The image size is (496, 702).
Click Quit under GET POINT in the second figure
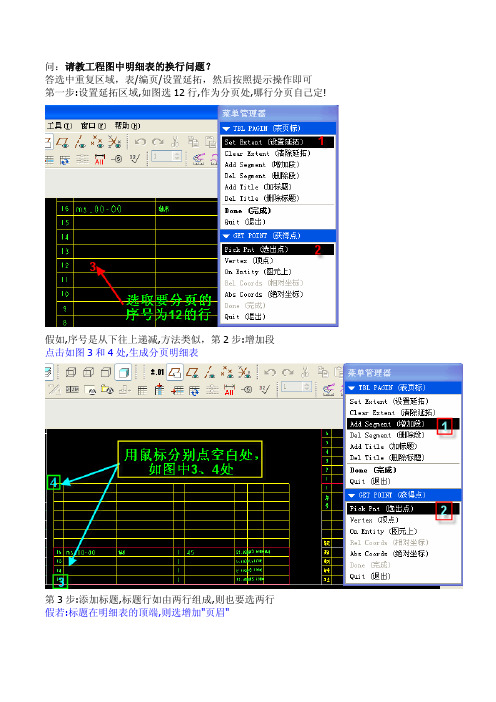tap(370, 576)
